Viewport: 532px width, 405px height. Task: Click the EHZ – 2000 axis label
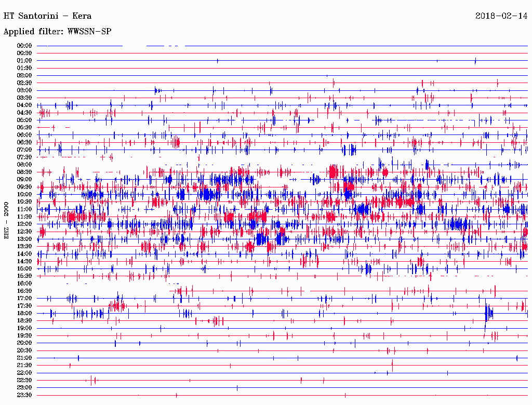coord(6,221)
